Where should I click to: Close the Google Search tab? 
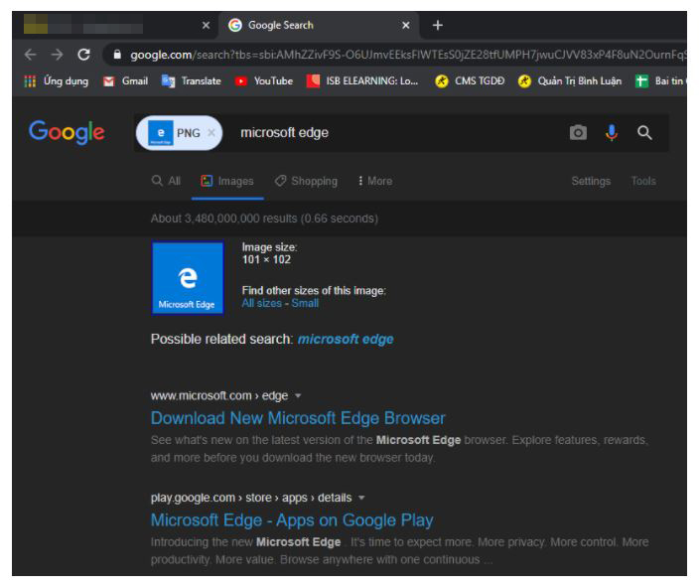(405, 26)
